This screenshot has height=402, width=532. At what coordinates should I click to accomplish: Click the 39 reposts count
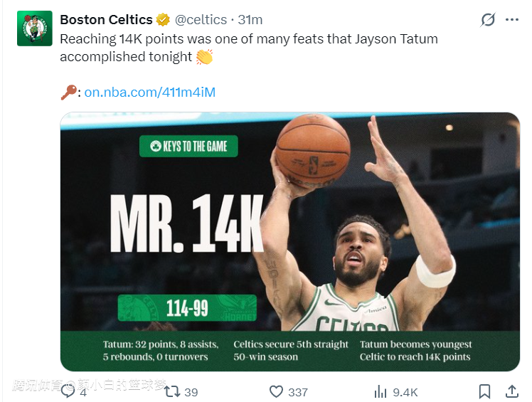191,392
